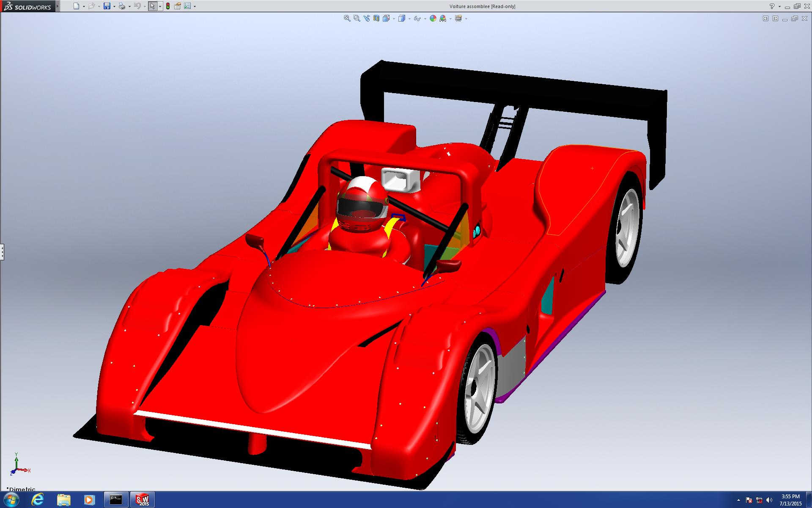Open the File Properties icon
The width and height of the screenshot is (812, 508).
(x=178, y=6)
